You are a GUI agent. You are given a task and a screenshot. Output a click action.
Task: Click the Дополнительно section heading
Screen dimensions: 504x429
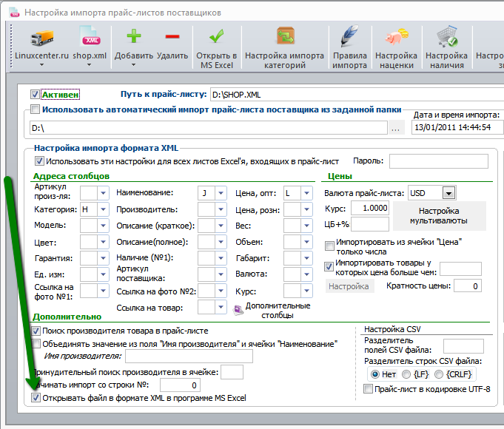click(x=67, y=317)
